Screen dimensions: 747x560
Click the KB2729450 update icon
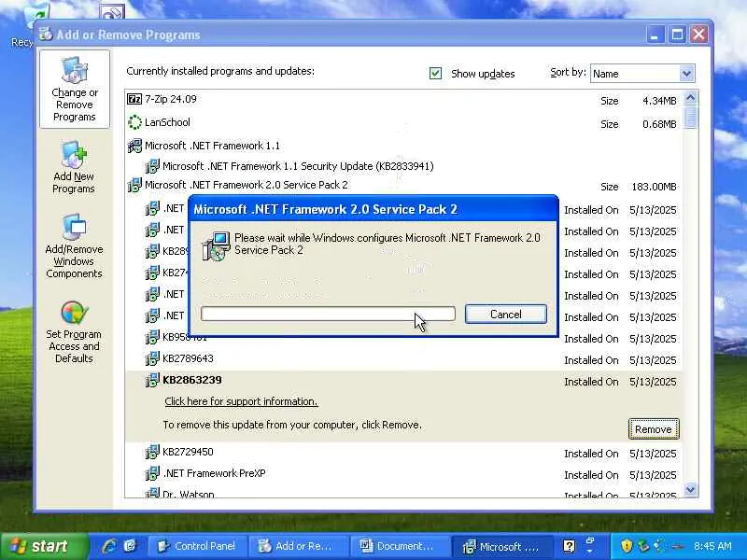tap(152, 452)
